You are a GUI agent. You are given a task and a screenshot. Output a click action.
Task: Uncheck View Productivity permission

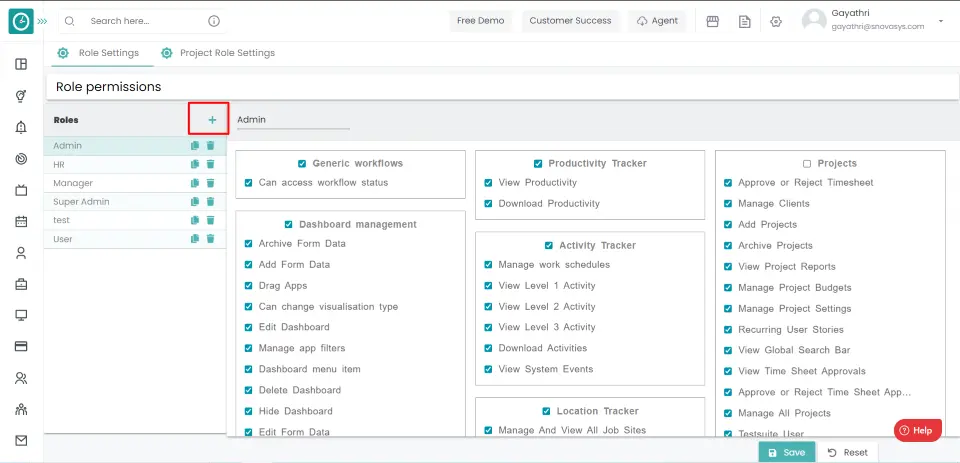coord(488,183)
